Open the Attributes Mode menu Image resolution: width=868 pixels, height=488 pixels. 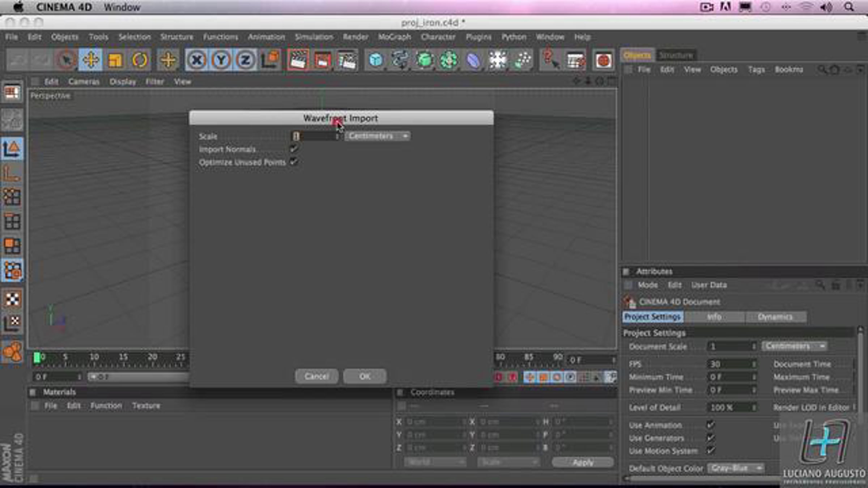coord(648,285)
